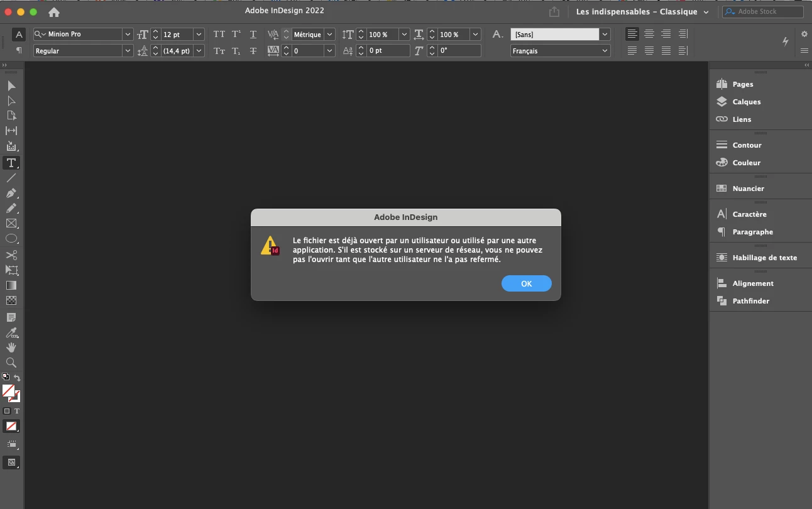Open the tracking 0 dropdown
This screenshot has width=812, height=509.
pyautogui.click(x=329, y=51)
